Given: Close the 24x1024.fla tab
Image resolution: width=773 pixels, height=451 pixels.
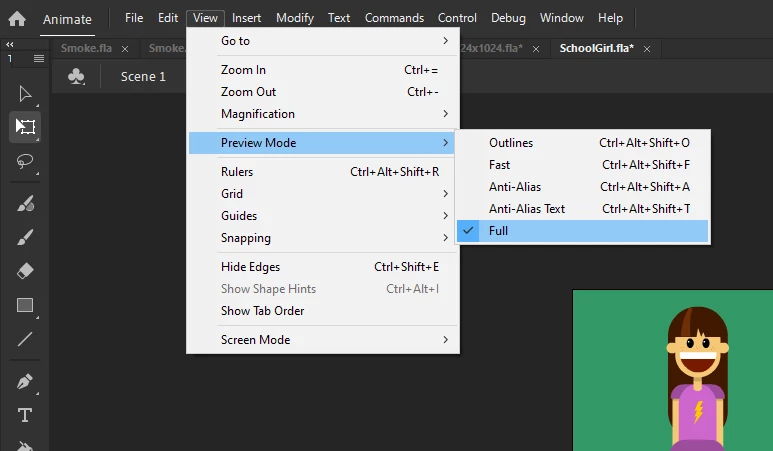Looking at the screenshot, I should pyautogui.click(x=536, y=49).
